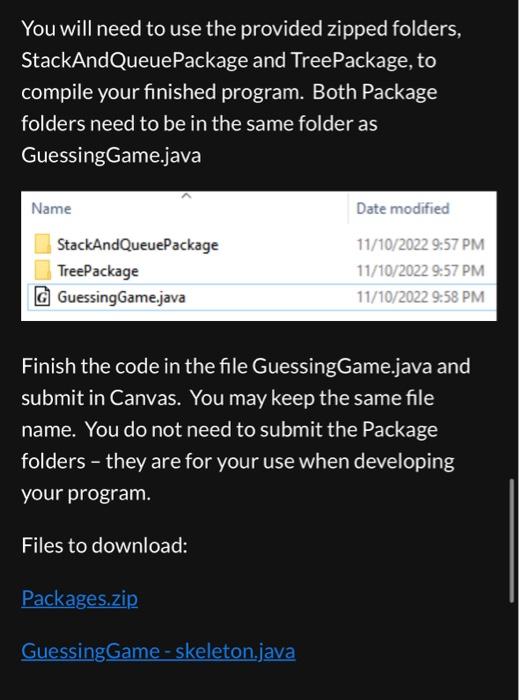
Task: Click the sort arrow above Name column
Action: point(187,196)
